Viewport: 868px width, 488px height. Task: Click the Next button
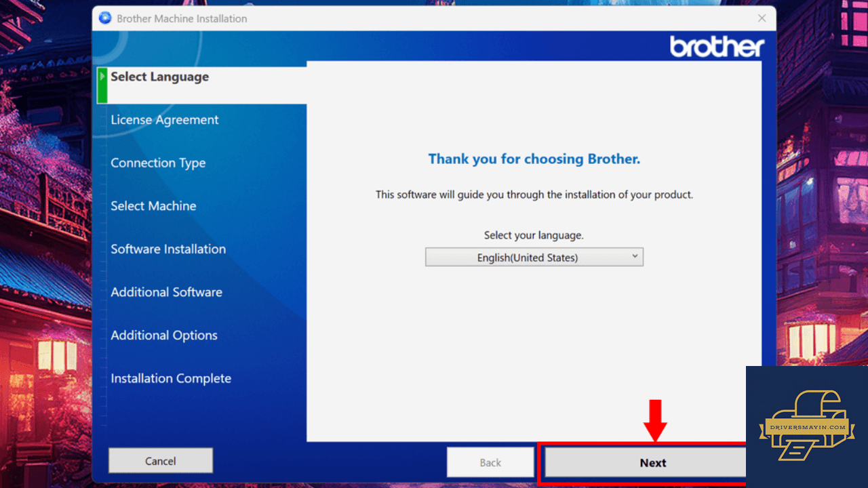[x=646, y=463]
